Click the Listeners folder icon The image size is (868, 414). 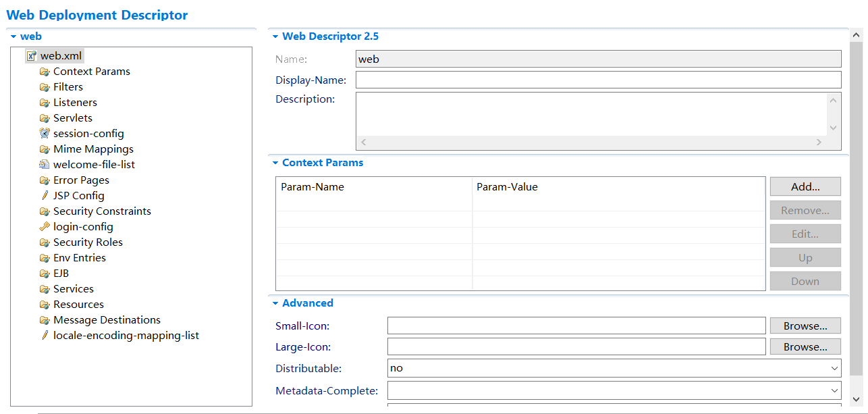pyautogui.click(x=45, y=103)
